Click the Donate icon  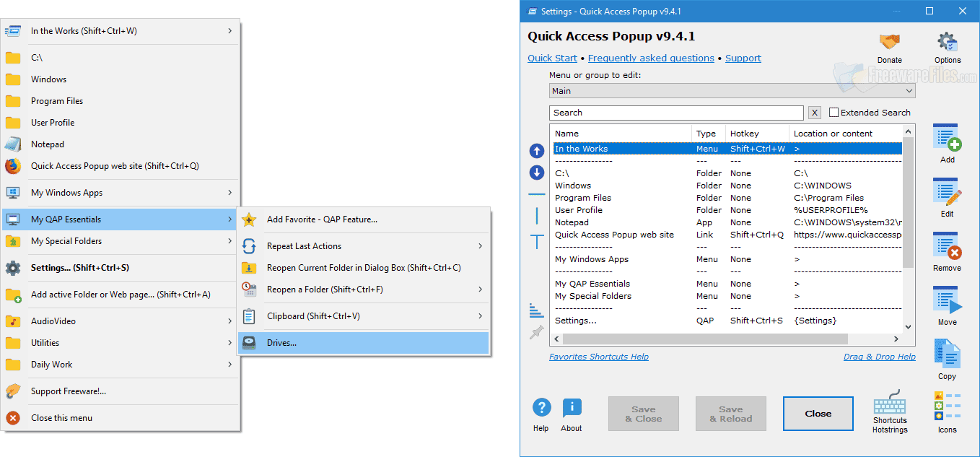pos(888,42)
